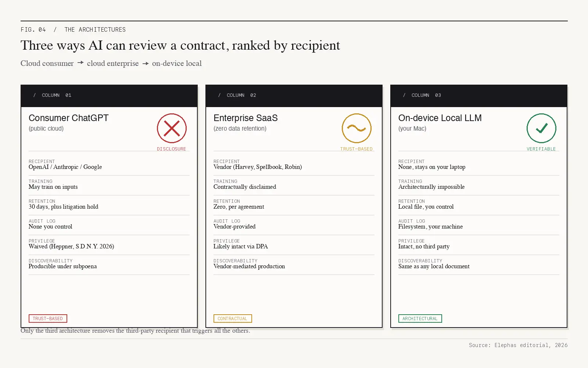The width and height of the screenshot is (588, 368).
Task: Click the amber tilde trust-based icon
Action: tap(356, 128)
